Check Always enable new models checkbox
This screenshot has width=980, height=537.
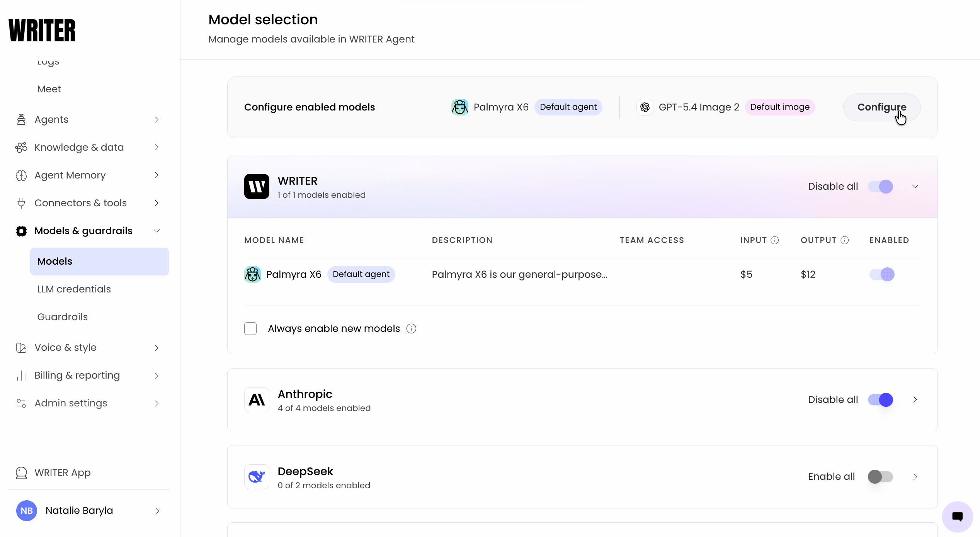(x=250, y=329)
